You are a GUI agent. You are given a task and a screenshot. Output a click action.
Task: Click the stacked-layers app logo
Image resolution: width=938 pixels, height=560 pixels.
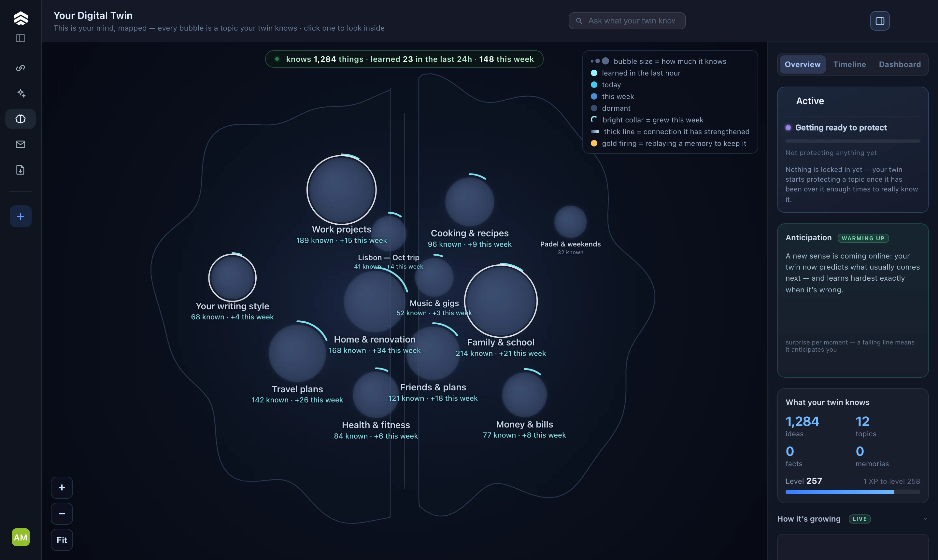(21, 18)
